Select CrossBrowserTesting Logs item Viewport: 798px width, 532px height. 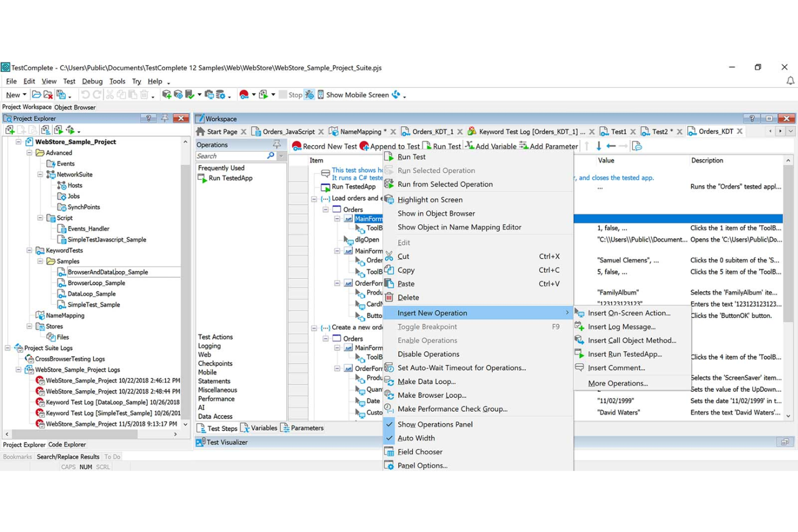(70, 358)
